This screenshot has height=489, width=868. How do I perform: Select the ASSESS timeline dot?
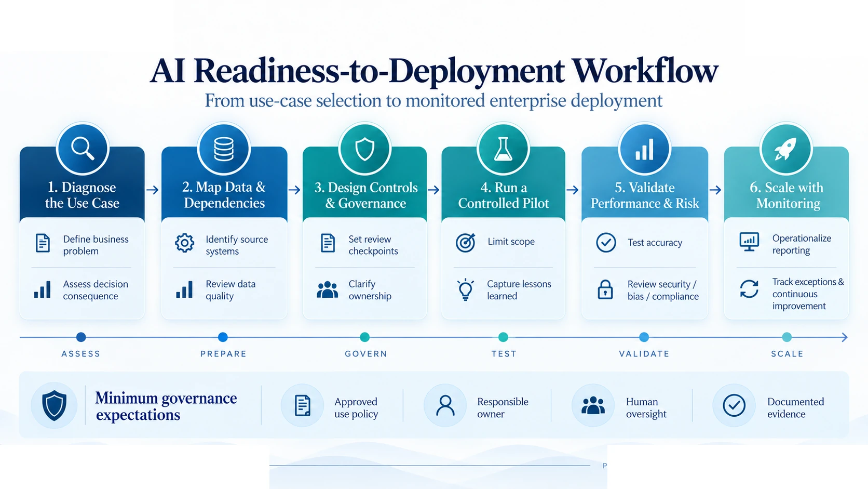[x=80, y=337]
